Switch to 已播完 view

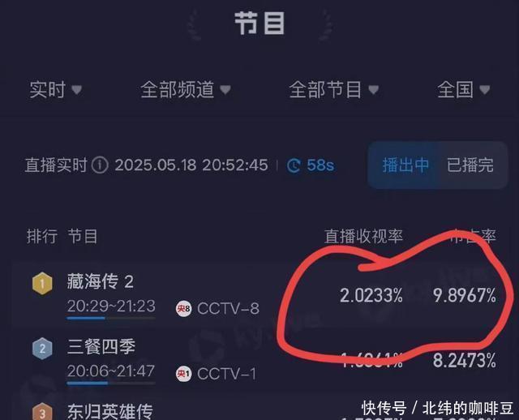(x=470, y=165)
